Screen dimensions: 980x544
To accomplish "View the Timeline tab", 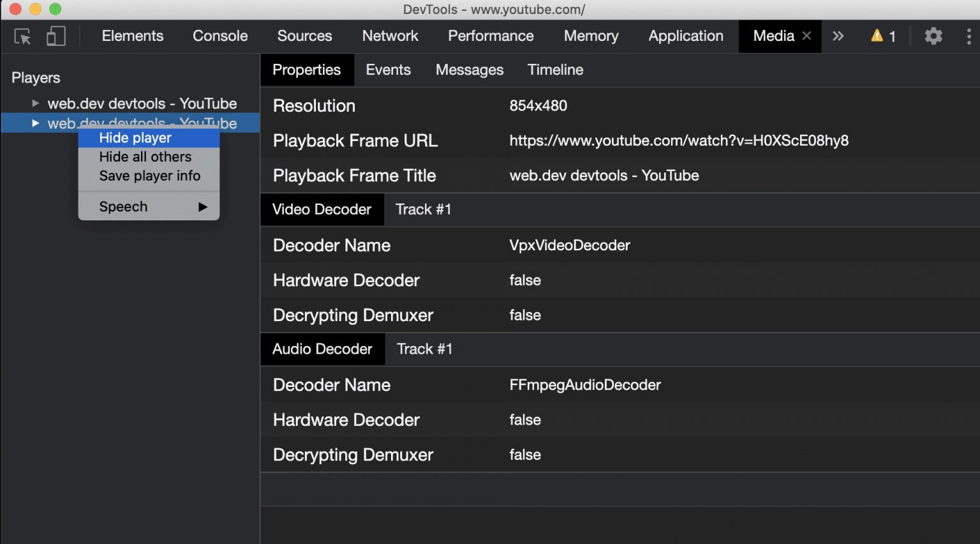I will coord(555,70).
